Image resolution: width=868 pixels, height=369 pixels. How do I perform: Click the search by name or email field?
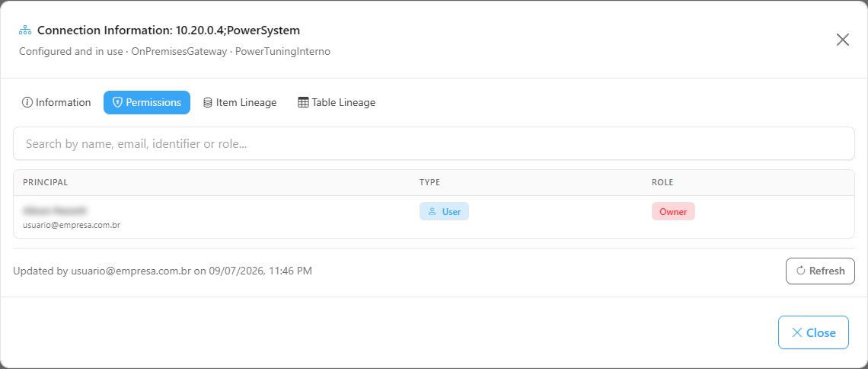434,143
